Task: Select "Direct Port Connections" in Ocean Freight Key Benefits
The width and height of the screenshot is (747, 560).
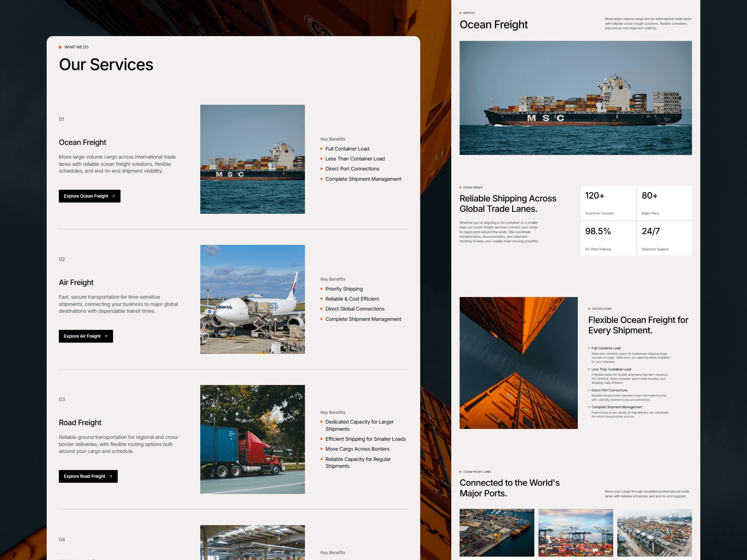Action: pos(352,169)
